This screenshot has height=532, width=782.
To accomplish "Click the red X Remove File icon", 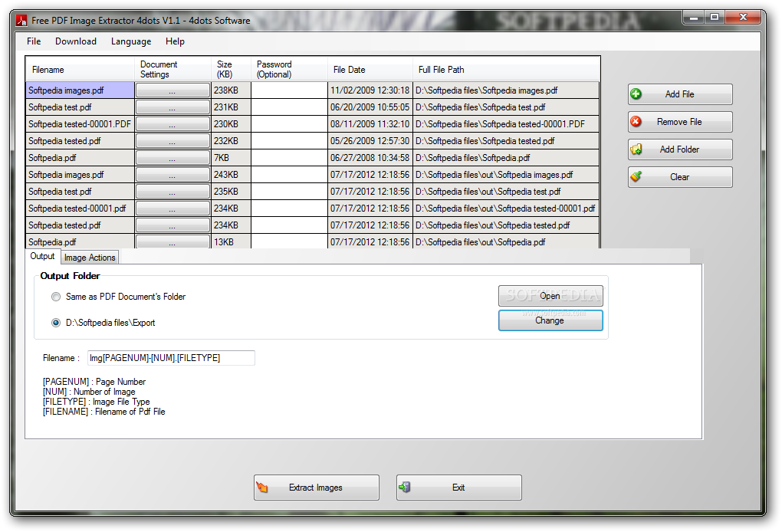I will 636,122.
